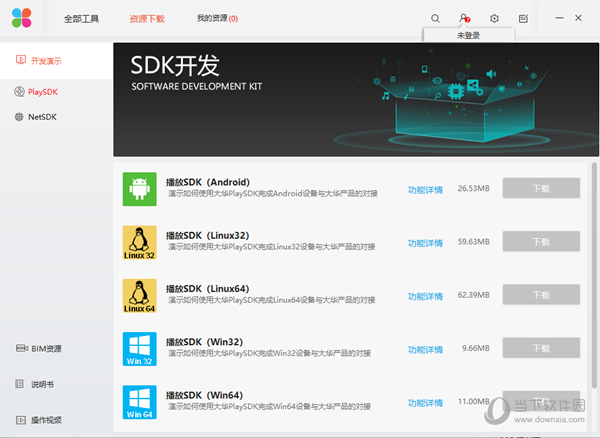Open 功能详情 link for 播放SDK (Android)
The width and height of the screenshot is (600, 438).
tap(425, 188)
